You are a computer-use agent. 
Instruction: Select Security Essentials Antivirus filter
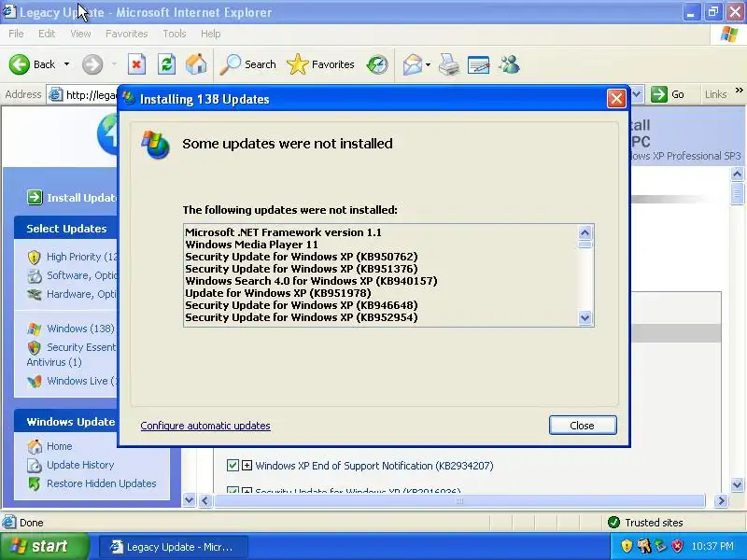pyautogui.click(x=72, y=355)
